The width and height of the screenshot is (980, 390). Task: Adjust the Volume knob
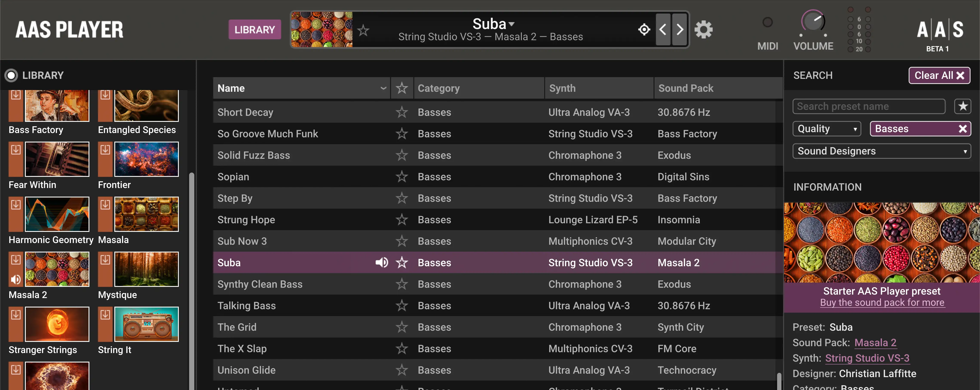click(813, 22)
